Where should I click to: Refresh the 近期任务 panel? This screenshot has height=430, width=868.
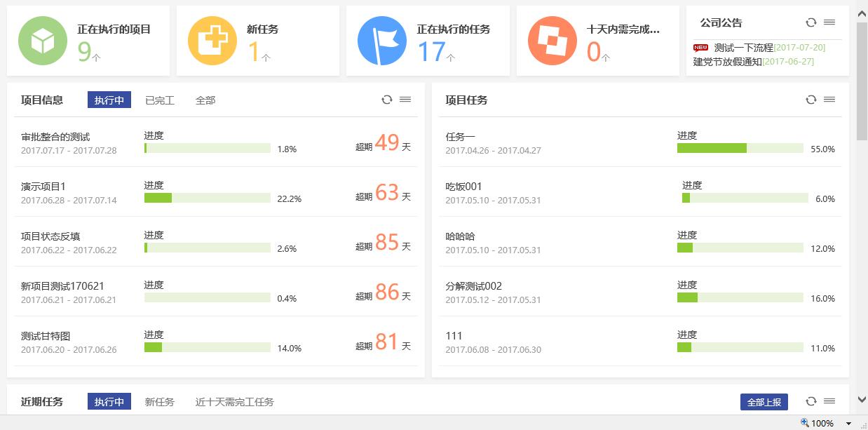(811, 401)
